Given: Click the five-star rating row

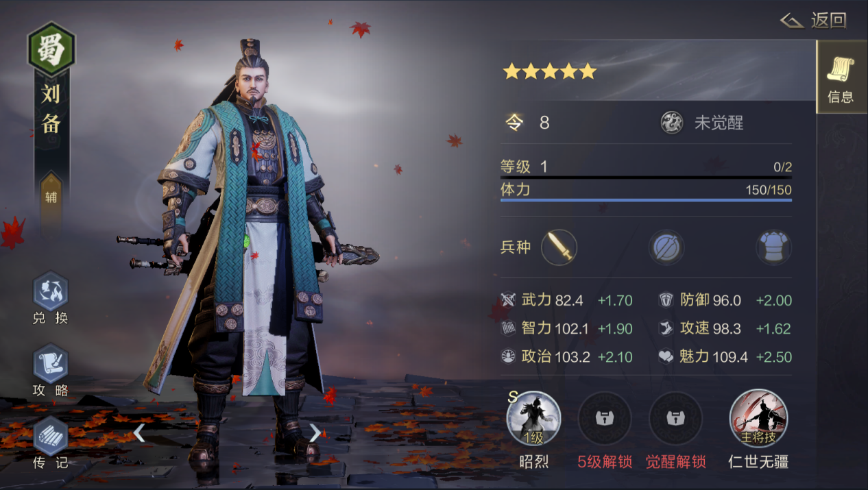Looking at the screenshot, I should (x=550, y=71).
